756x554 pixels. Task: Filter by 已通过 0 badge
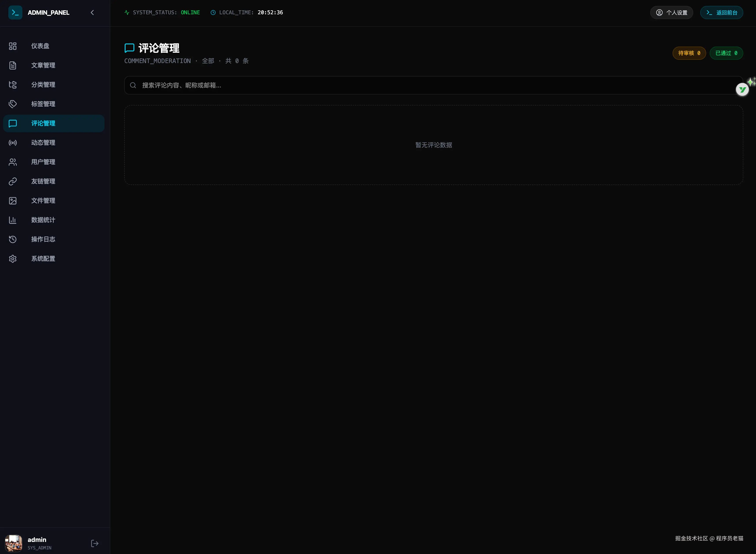726,53
